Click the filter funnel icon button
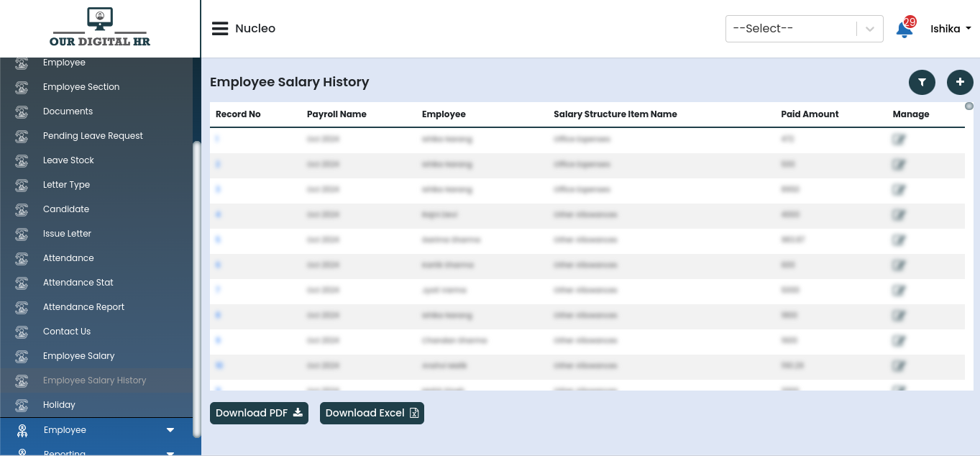Viewport: 980px width, 456px height. coord(922,83)
